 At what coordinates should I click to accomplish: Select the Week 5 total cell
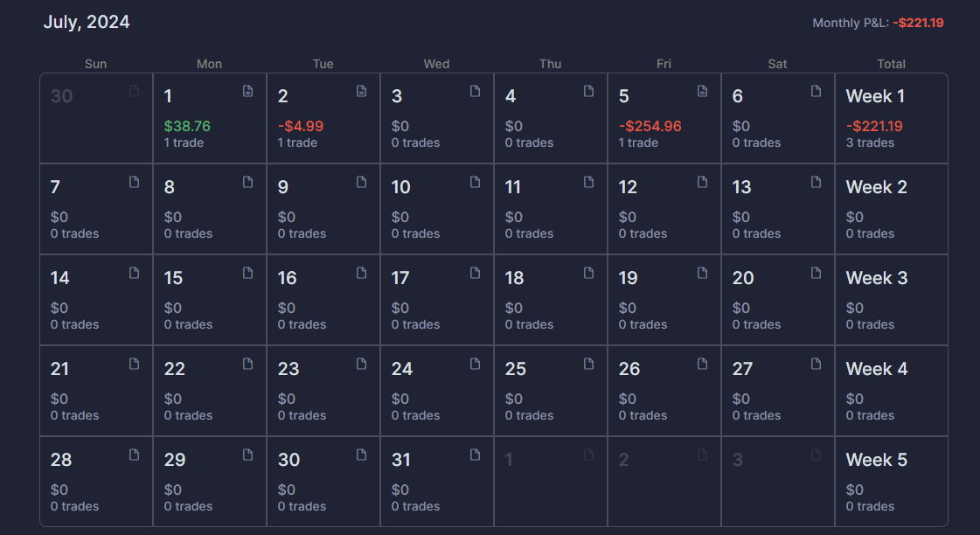click(x=891, y=482)
